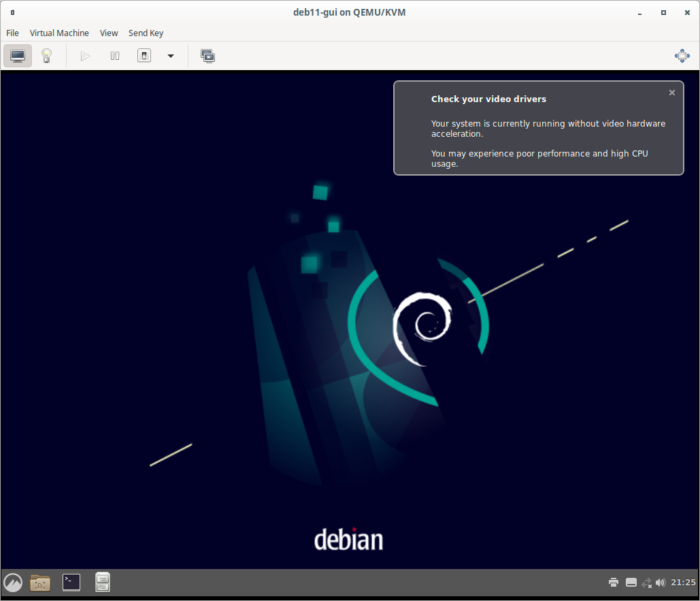This screenshot has height=601, width=700.
Task: Open the Cinnamon main menu button
Action: [x=13, y=582]
